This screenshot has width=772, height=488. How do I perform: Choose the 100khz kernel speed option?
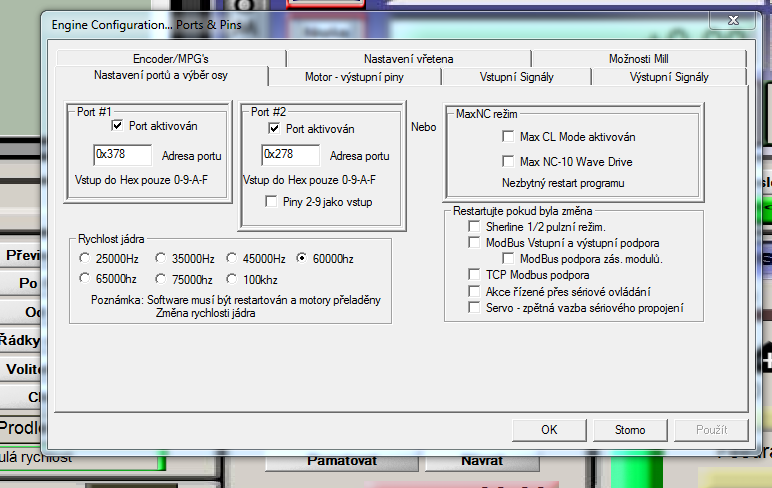click(x=232, y=279)
